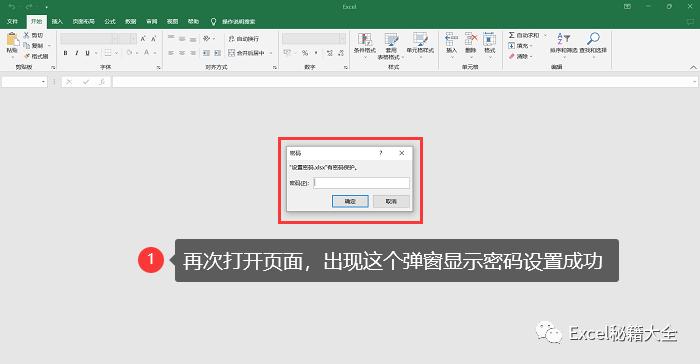Toggle Underline formatting (U)
Screen dimensions: 700x364
[x=88, y=53]
